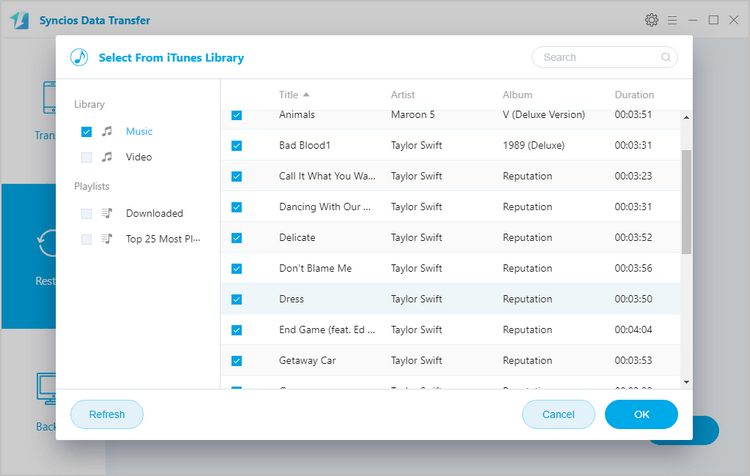Confirm selection with the OK button

pos(641,414)
